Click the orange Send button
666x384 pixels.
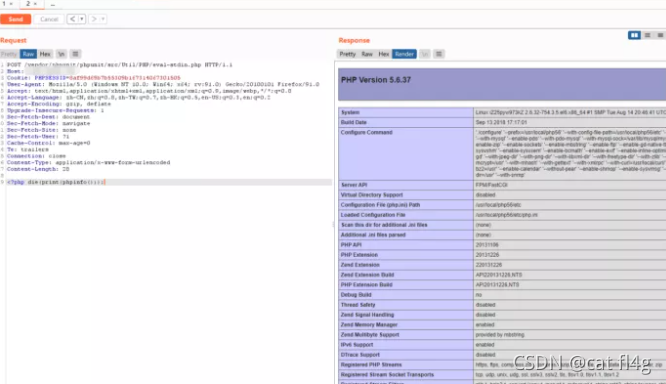tap(15, 19)
